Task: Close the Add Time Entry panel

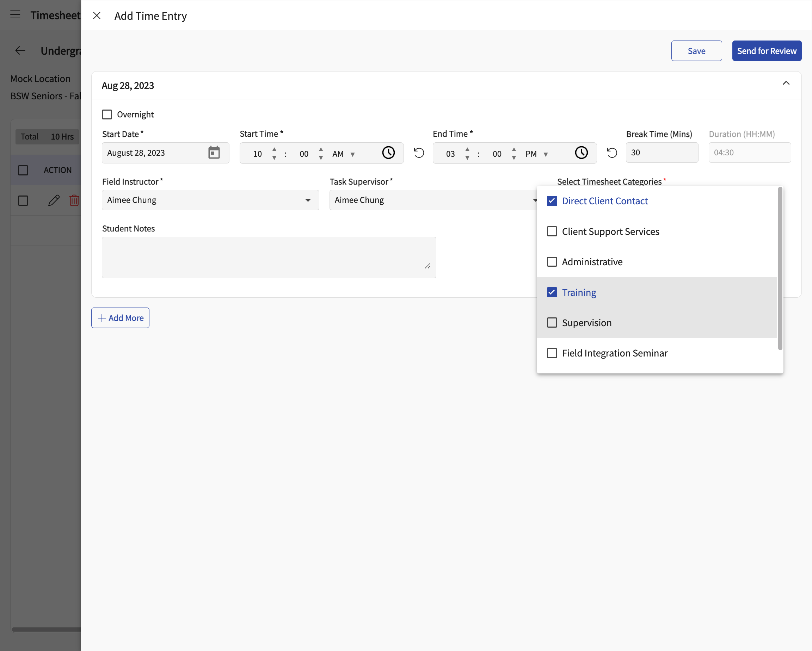Action: tap(97, 15)
